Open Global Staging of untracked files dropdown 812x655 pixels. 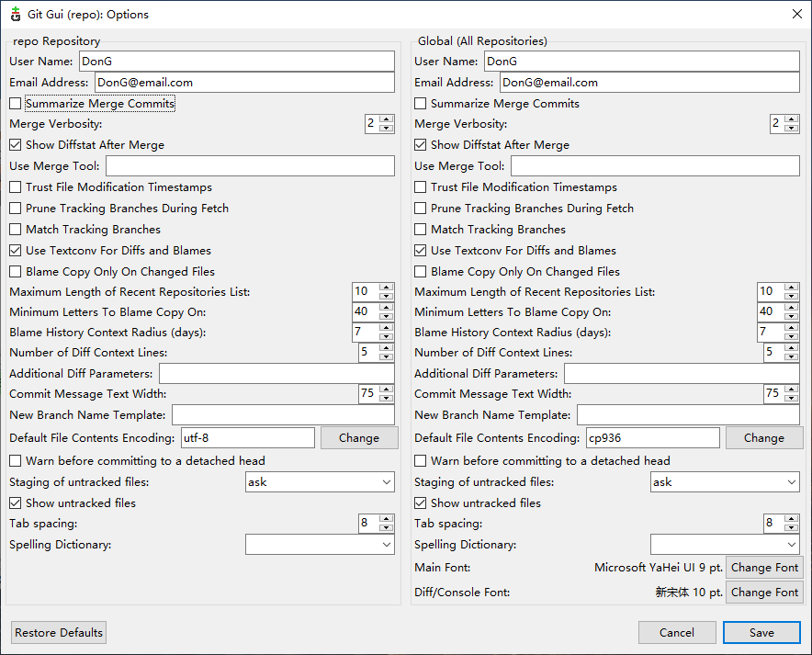[725, 482]
